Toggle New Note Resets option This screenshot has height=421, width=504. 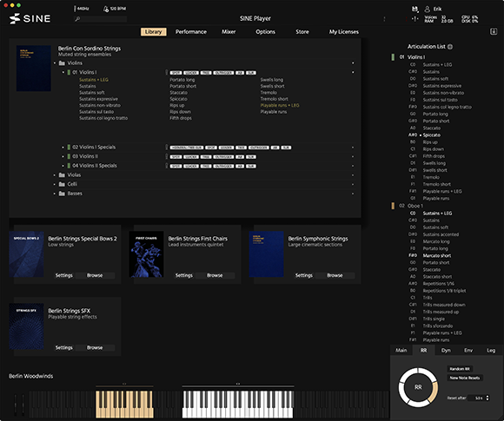(465, 378)
